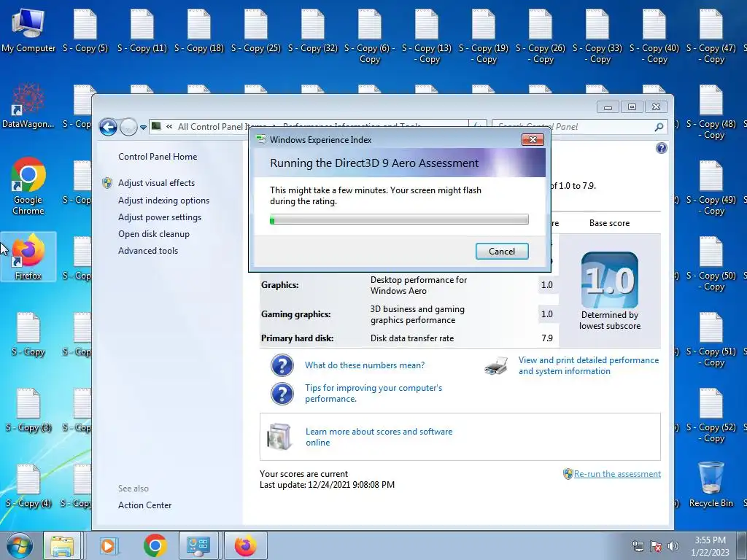Maximize the Control Panel window
This screenshot has height=560, width=747.
click(632, 107)
